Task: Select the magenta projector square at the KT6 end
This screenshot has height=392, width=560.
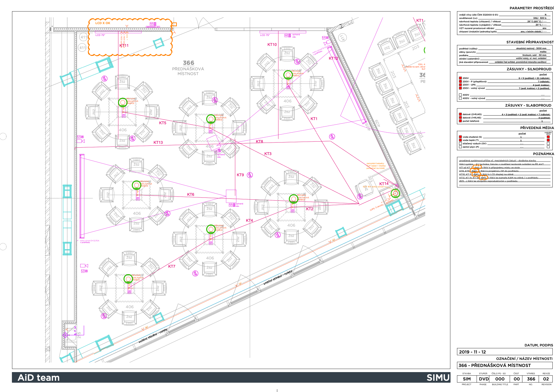Action: 231,195
